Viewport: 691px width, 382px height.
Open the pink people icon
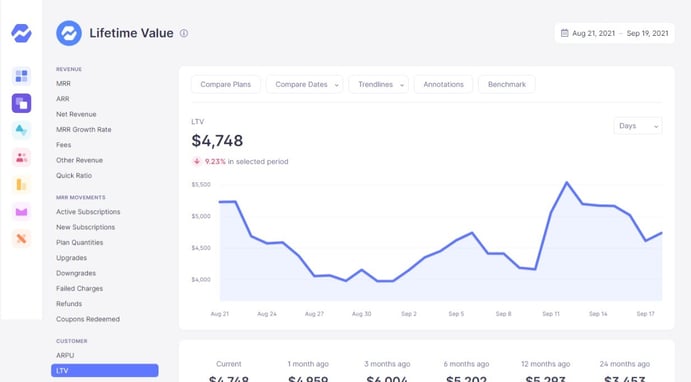pyautogui.click(x=21, y=157)
